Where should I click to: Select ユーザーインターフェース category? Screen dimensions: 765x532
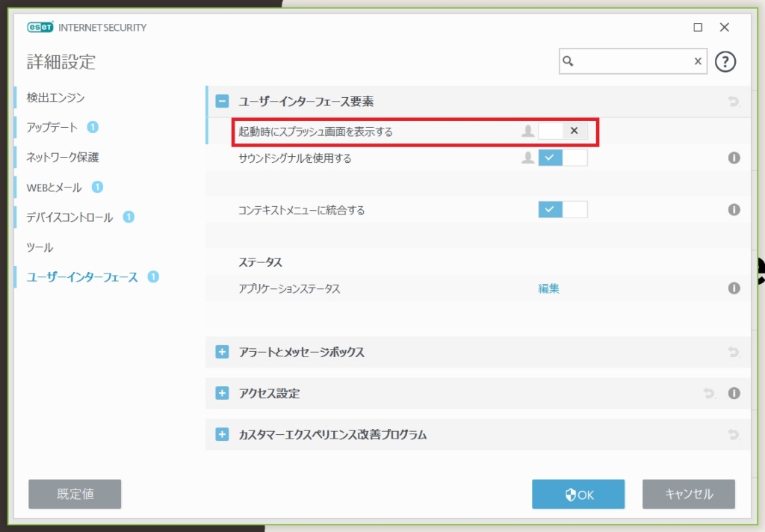click(x=82, y=277)
